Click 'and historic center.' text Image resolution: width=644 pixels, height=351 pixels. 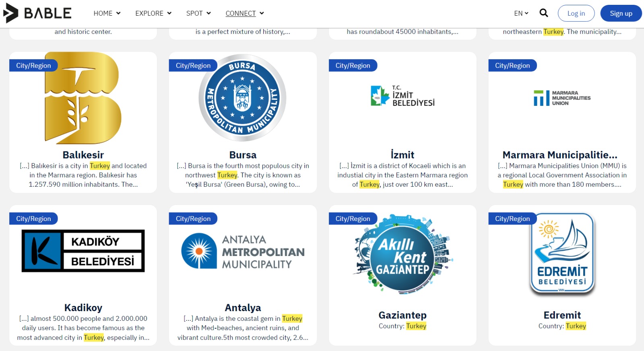coord(83,32)
